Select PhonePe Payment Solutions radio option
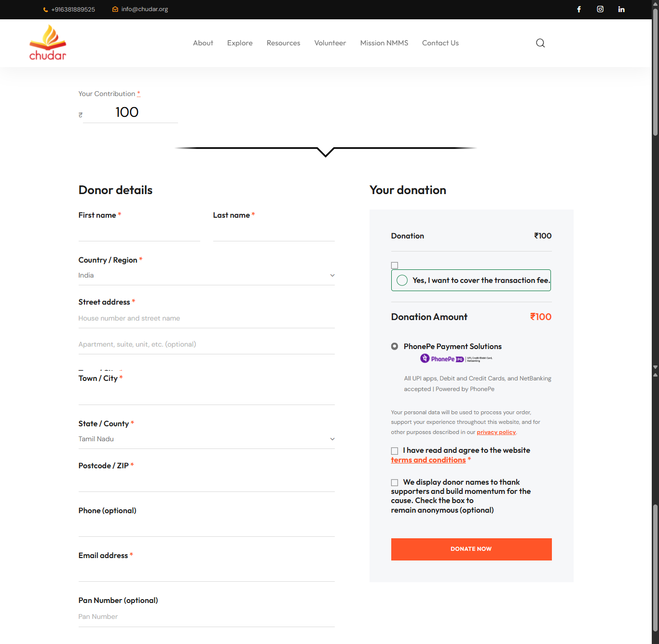The image size is (659, 644). 395,347
